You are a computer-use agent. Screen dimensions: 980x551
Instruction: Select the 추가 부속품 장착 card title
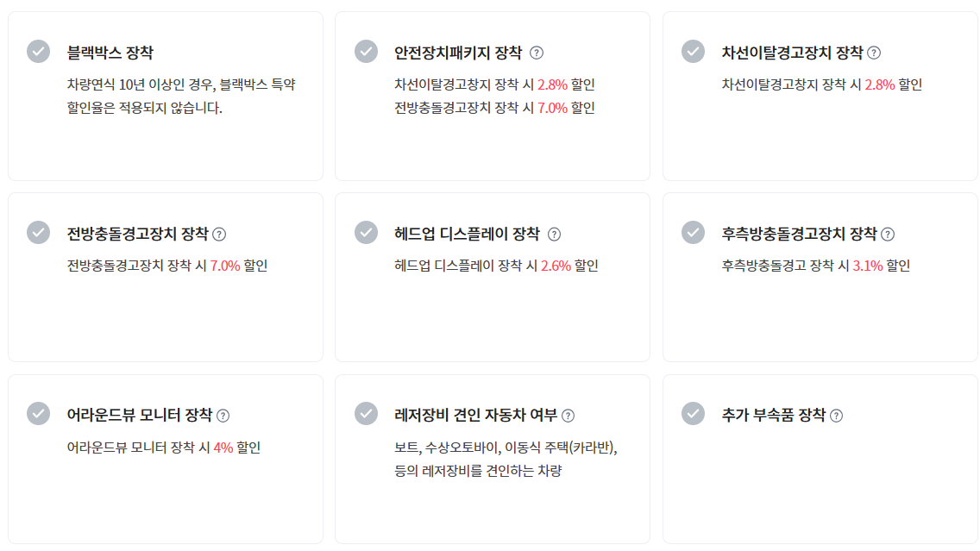[773, 415]
